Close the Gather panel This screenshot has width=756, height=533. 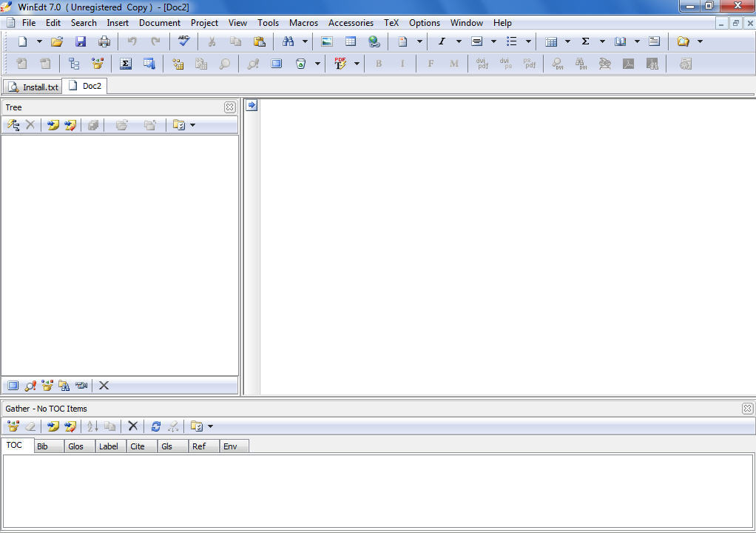[x=747, y=409]
